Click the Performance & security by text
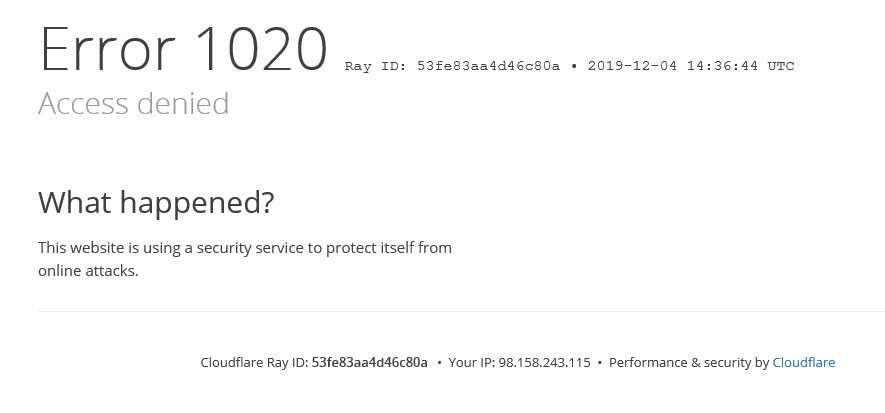The width and height of the screenshot is (885, 413). (x=689, y=362)
